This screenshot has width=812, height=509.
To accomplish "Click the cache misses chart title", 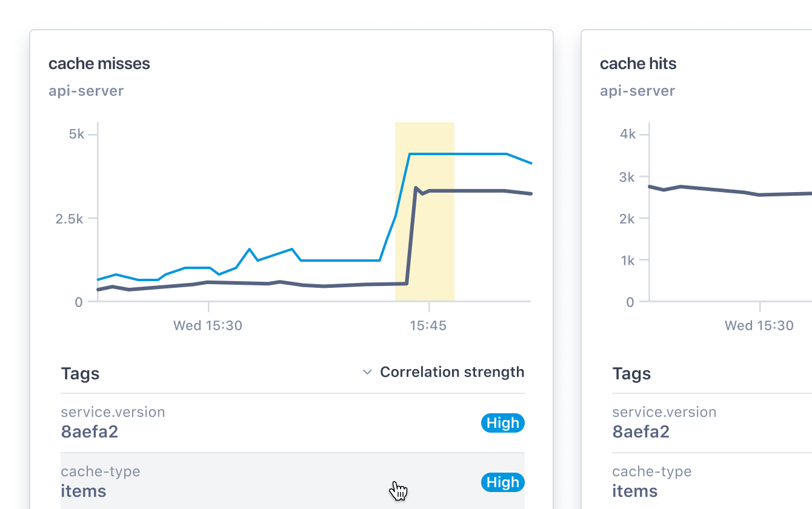I will [x=99, y=64].
